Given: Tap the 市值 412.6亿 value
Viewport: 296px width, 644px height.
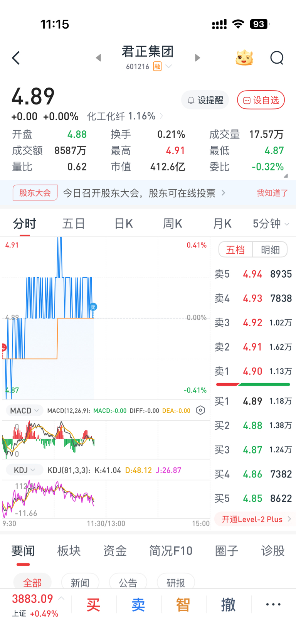Looking at the screenshot, I should point(168,167).
